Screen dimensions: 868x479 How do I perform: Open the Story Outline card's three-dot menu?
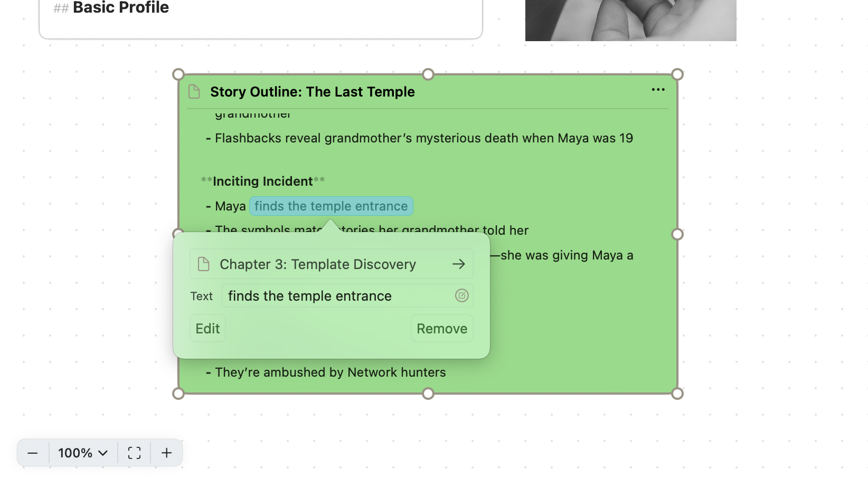(658, 90)
